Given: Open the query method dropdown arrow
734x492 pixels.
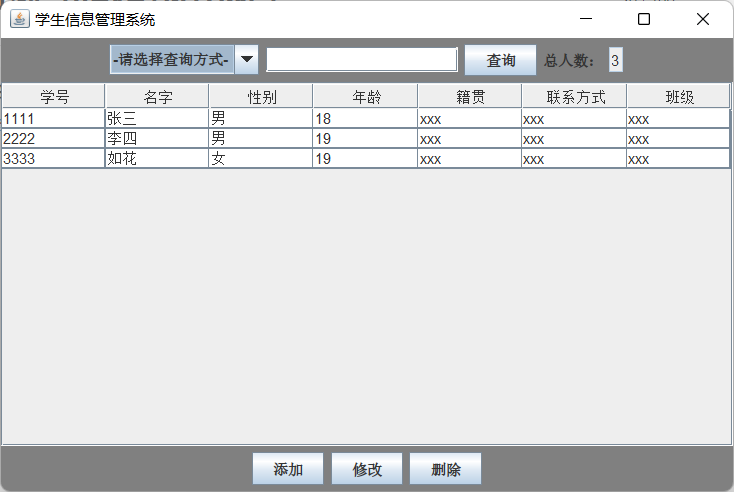Looking at the screenshot, I should click(247, 60).
